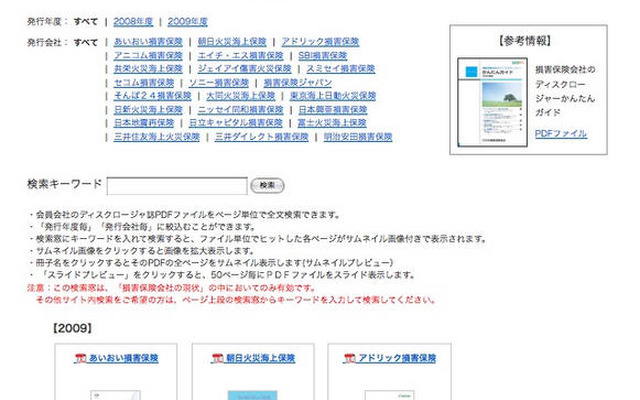The height and width of the screenshot is (400, 640).
Task: Click the セコム損害保険 link
Action: [x=144, y=82]
